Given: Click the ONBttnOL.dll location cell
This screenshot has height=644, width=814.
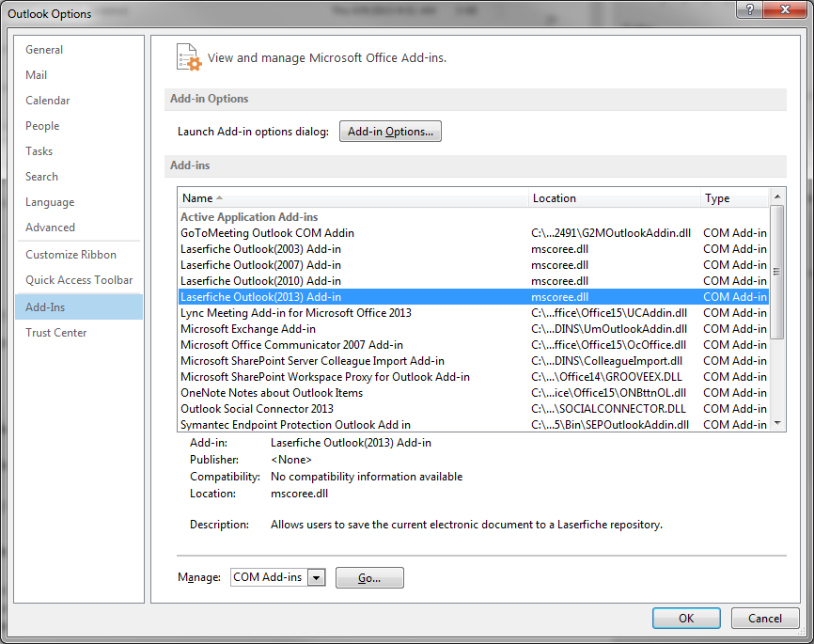Looking at the screenshot, I should coord(608,393).
